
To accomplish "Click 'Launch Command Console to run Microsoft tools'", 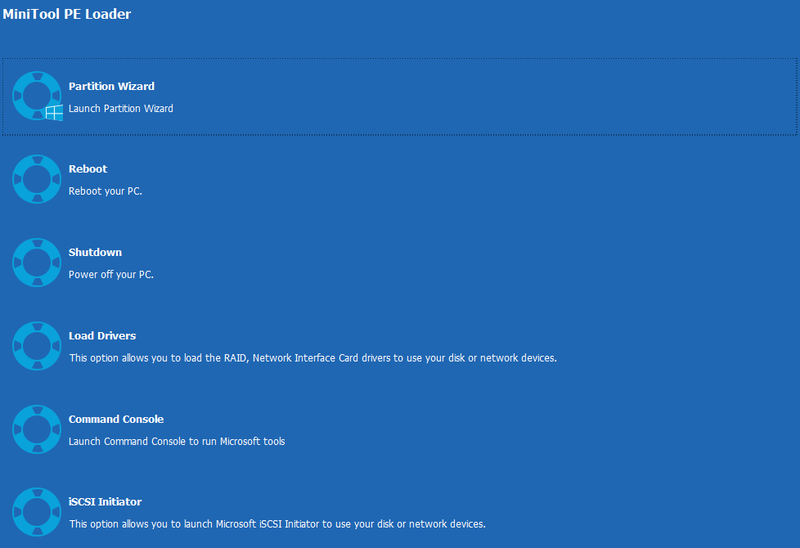I will (177, 441).
